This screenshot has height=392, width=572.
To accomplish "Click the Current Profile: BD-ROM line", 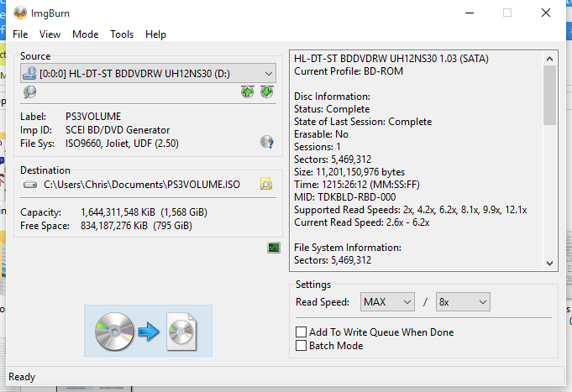I will [x=349, y=71].
